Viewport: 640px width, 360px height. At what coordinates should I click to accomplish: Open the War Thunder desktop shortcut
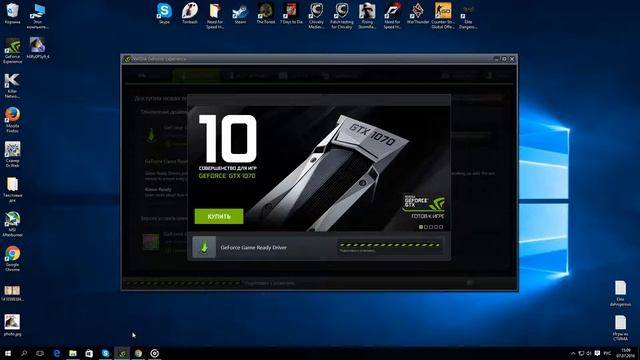pyautogui.click(x=418, y=13)
